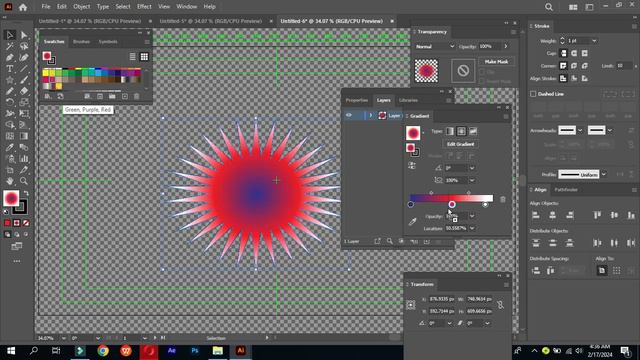Switch to the Pathfinder tab
The image size is (640, 360).
[x=566, y=190]
